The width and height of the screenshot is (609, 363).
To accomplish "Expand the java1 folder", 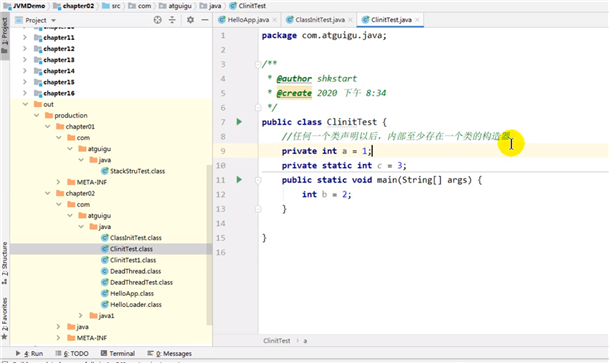I will [81, 316].
